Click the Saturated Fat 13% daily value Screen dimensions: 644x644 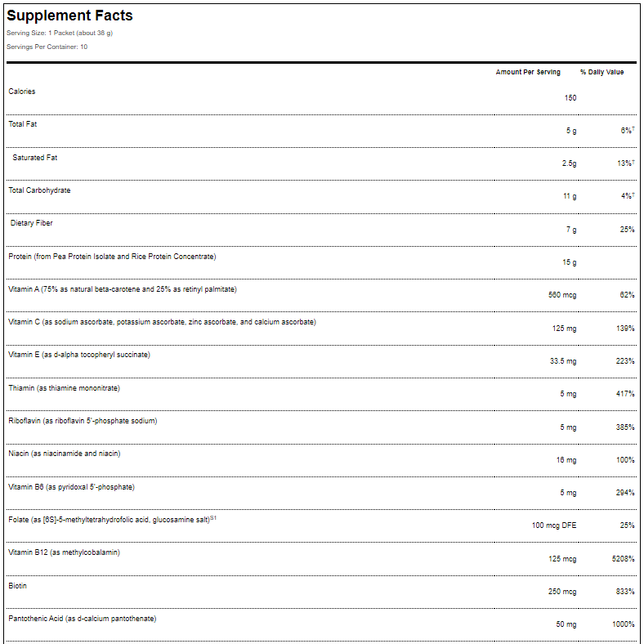coord(626,163)
